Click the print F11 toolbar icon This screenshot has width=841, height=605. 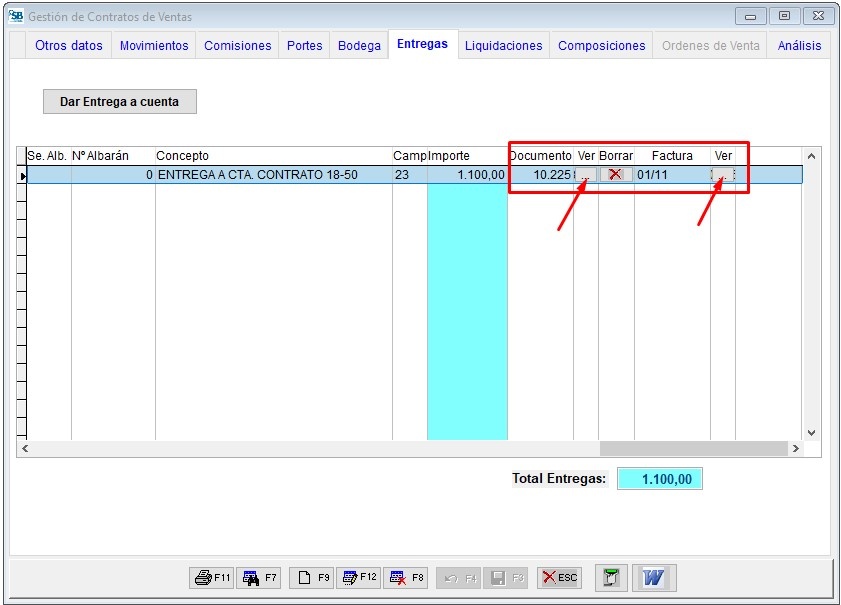click(x=212, y=578)
